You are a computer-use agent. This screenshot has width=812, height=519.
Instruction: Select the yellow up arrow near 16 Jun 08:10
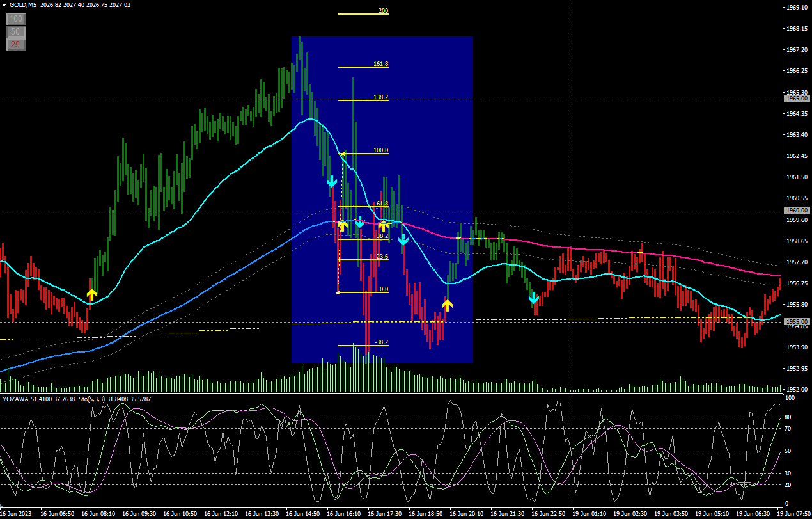click(92, 294)
